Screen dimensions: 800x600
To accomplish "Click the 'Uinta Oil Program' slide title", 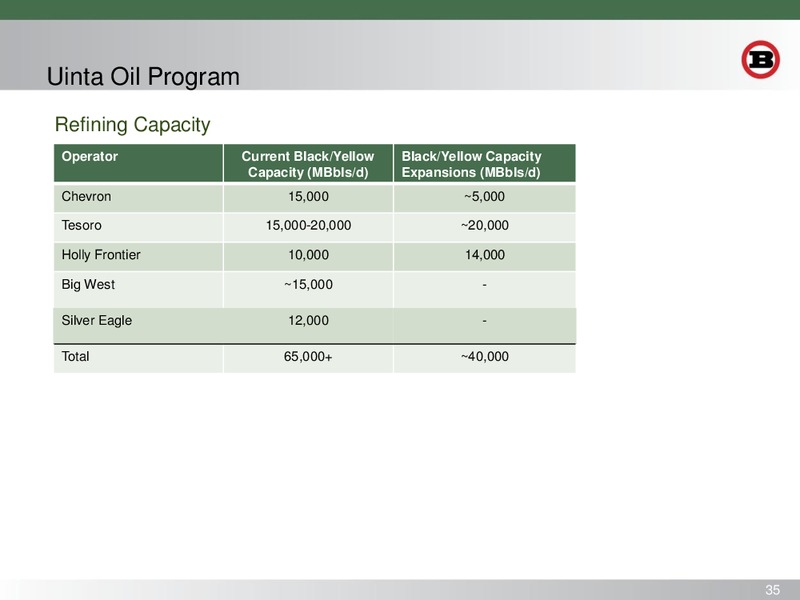I will click(x=143, y=77).
